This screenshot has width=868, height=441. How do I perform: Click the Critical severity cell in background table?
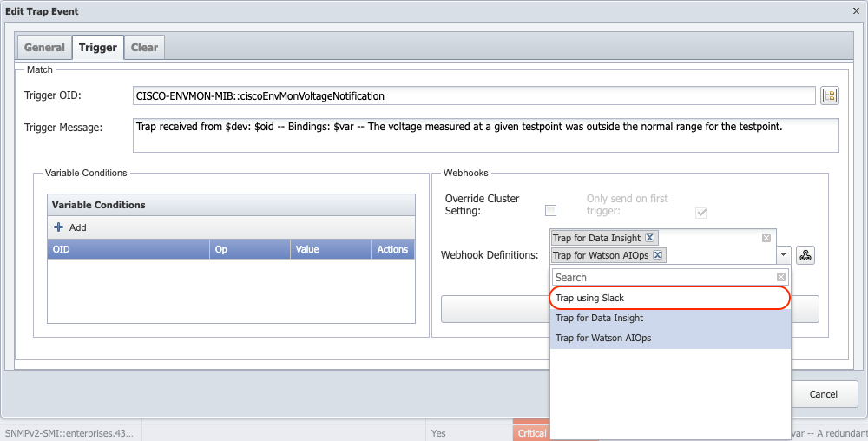tap(531, 433)
